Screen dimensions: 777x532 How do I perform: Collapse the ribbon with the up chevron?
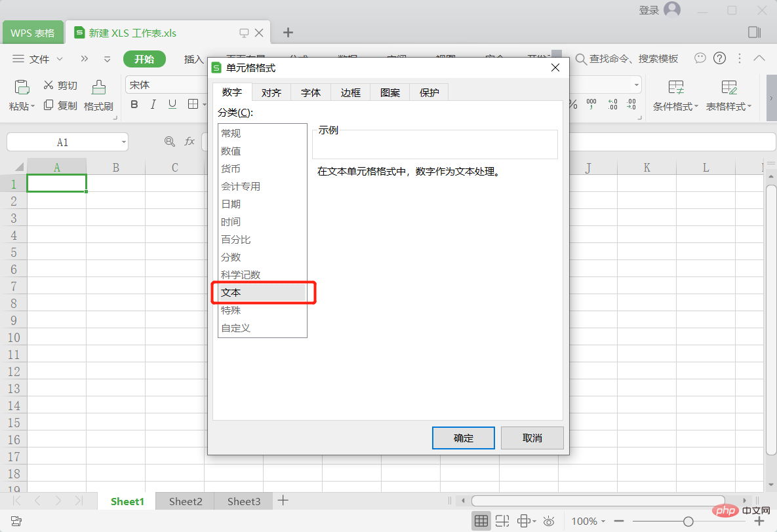tap(759, 58)
